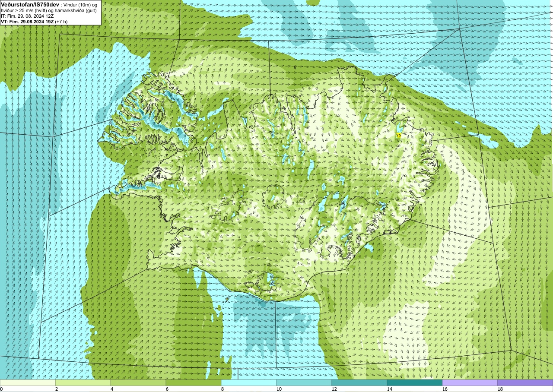
Task: Click the legend scale label "2"
Action: click(57, 389)
